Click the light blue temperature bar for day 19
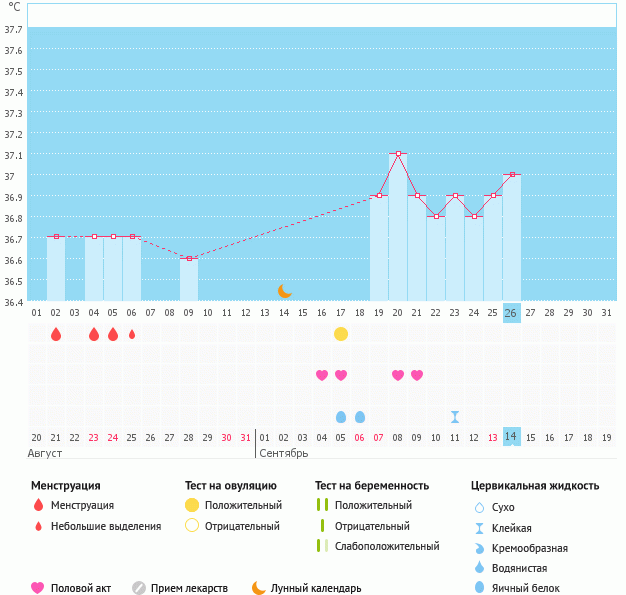Viewport: 626px width, 595px height. pyautogui.click(x=379, y=250)
